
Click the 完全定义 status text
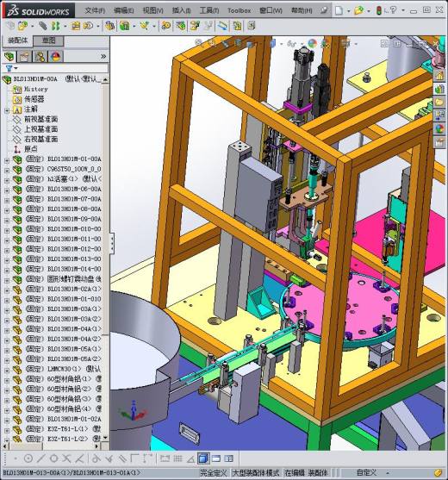tap(213, 473)
